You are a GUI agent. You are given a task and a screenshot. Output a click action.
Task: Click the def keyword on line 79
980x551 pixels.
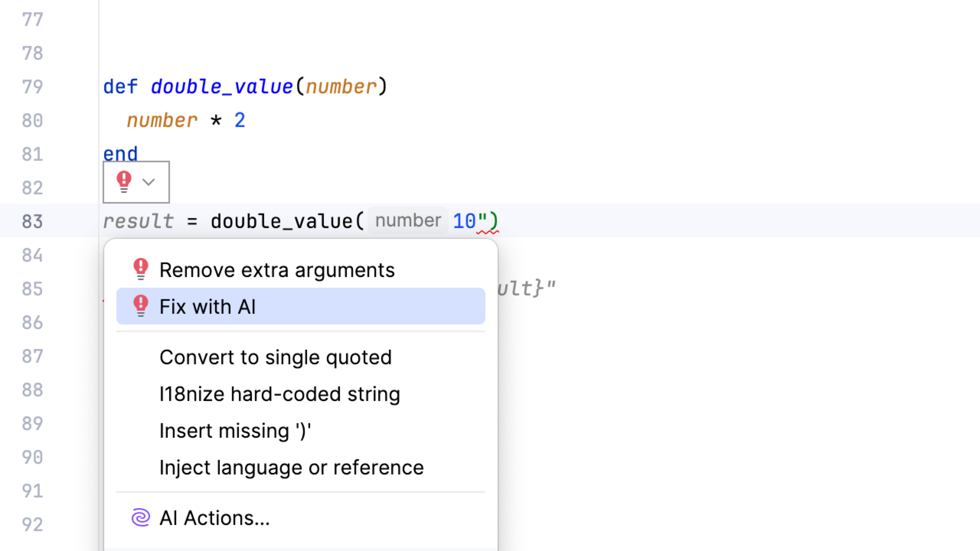point(121,87)
